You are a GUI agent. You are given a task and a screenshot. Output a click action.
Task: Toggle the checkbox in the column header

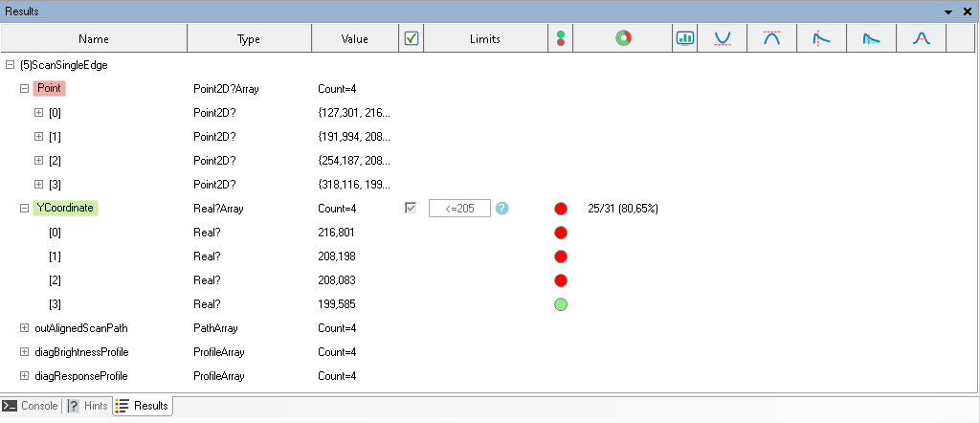[412, 39]
